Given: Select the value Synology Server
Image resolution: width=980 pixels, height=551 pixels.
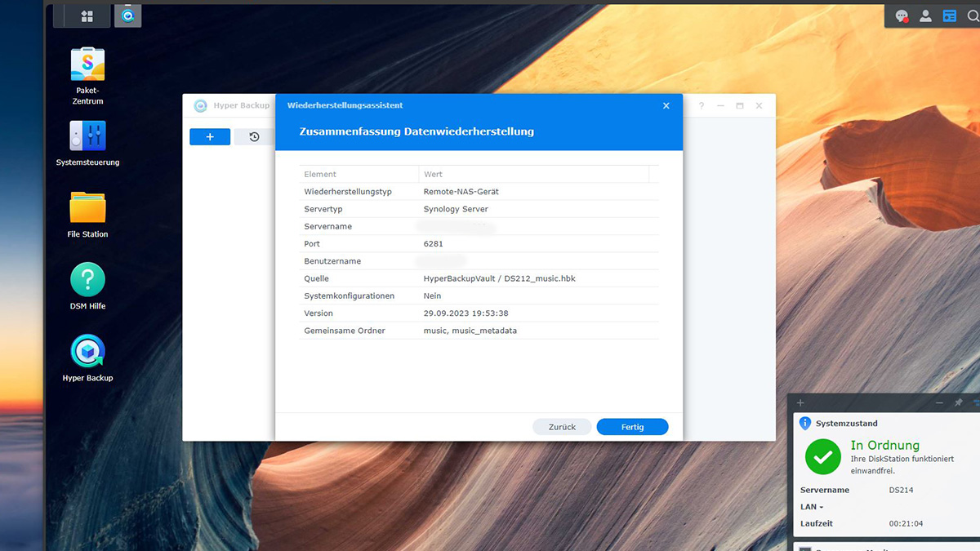Looking at the screenshot, I should point(456,209).
